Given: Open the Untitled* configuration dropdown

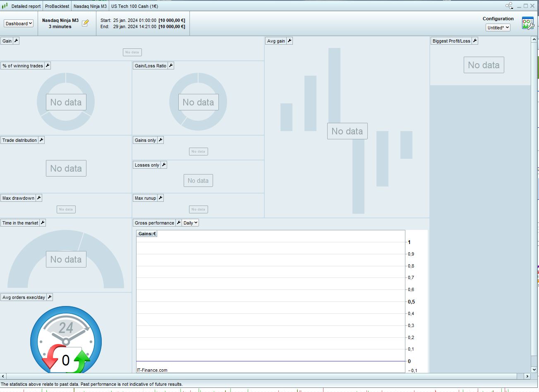Looking at the screenshot, I should click(x=498, y=28).
